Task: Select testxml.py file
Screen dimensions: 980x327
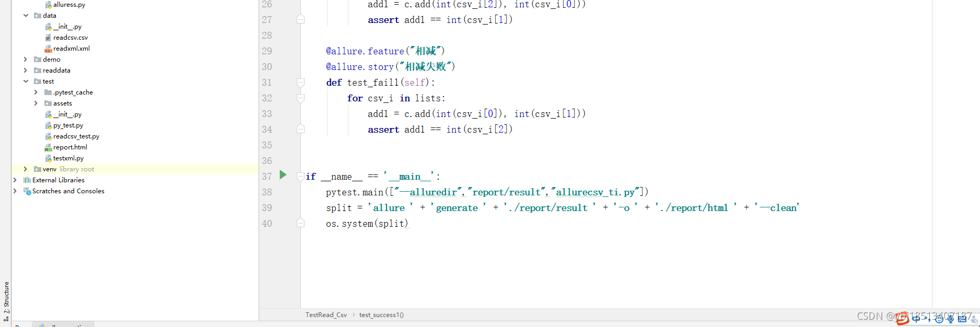Action: coord(64,158)
